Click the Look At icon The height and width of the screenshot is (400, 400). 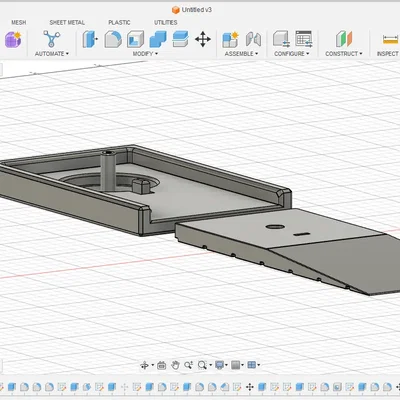162,365
